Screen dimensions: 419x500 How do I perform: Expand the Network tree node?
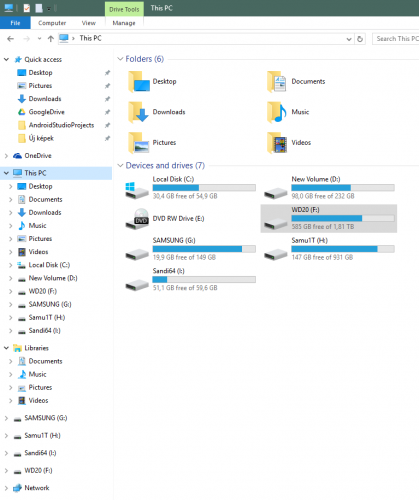coord(6,488)
